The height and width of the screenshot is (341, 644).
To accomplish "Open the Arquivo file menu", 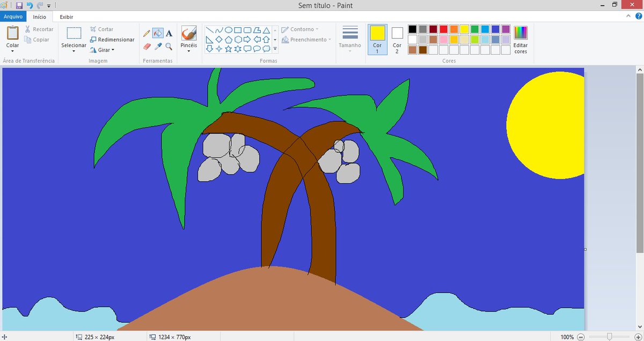I will click(x=13, y=17).
